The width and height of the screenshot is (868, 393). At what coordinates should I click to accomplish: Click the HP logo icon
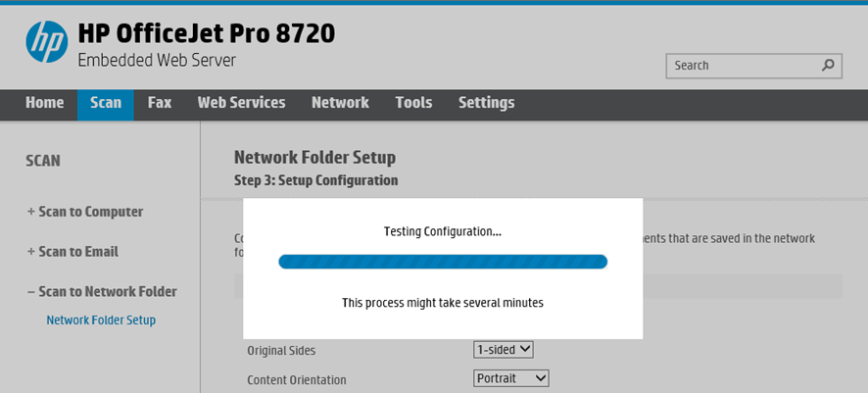[46, 41]
